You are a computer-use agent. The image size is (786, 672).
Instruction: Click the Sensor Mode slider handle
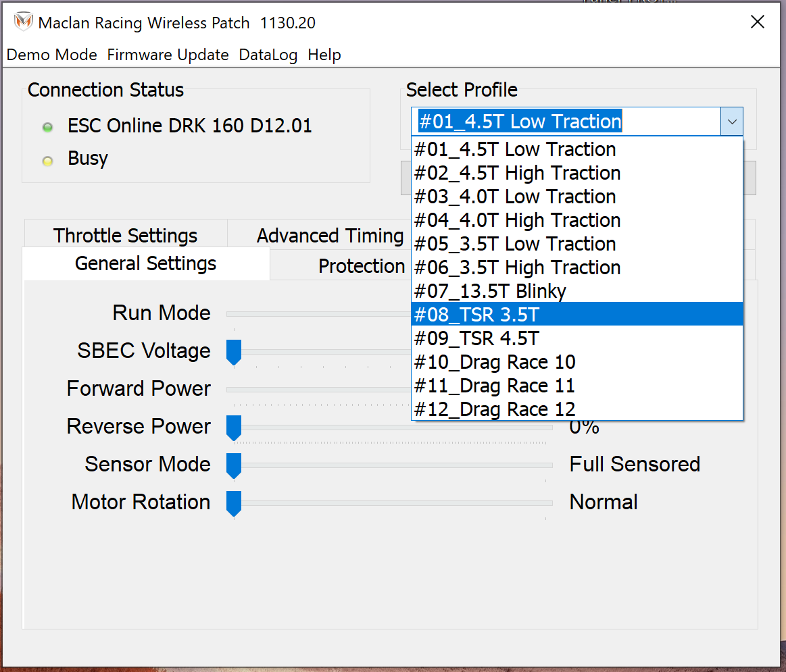tap(234, 465)
